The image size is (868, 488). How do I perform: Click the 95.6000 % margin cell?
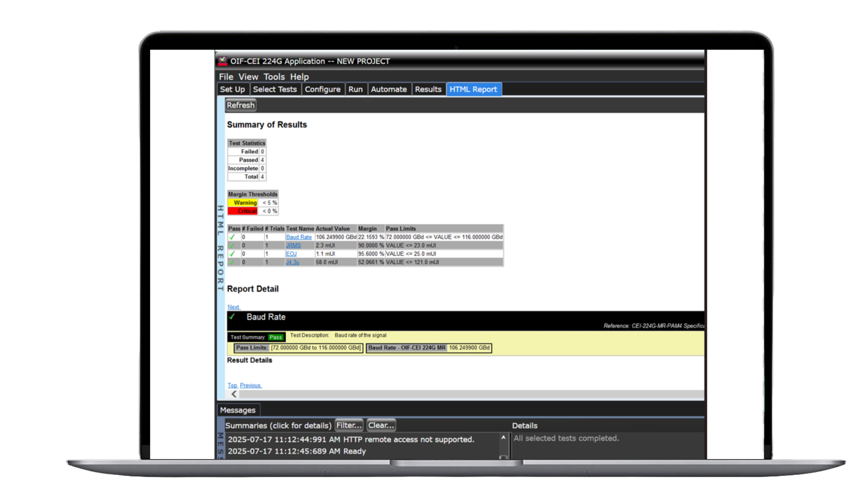point(371,254)
